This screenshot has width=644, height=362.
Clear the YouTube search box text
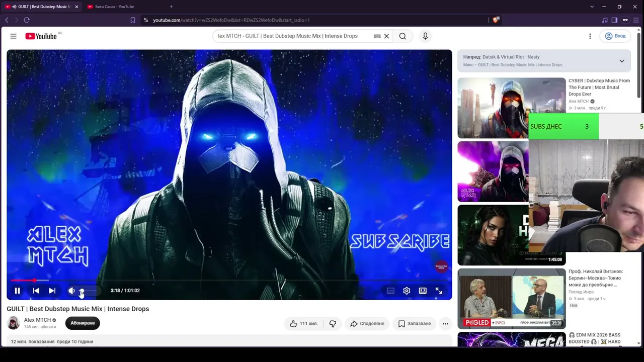(386, 36)
